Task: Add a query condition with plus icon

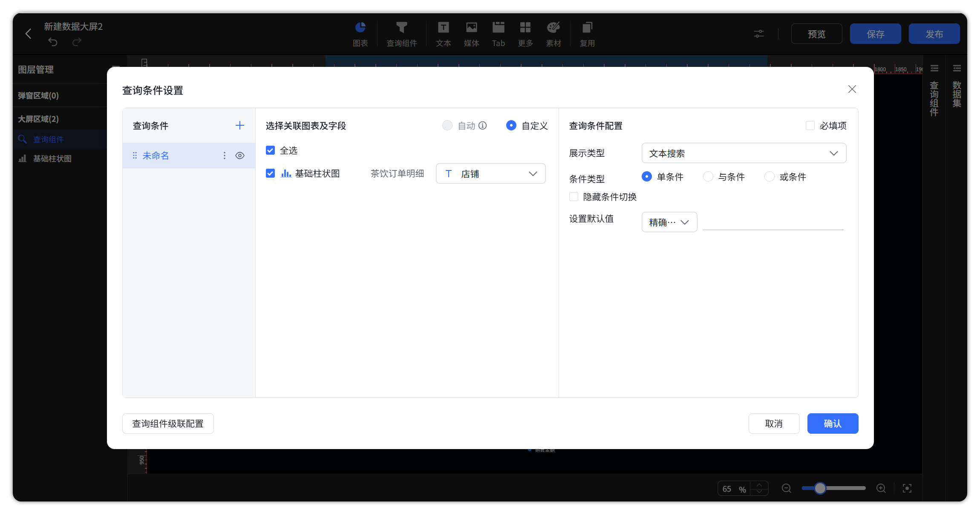Action: click(x=240, y=125)
